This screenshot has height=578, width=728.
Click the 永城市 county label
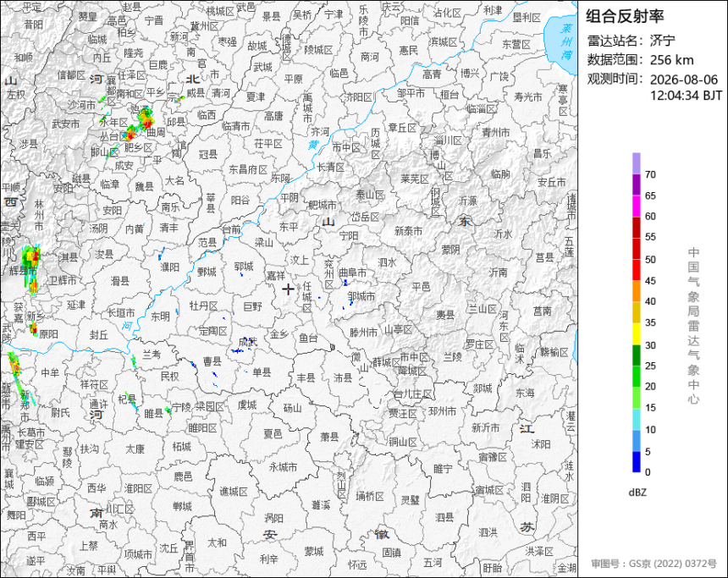pyautogui.click(x=283, y=467)
